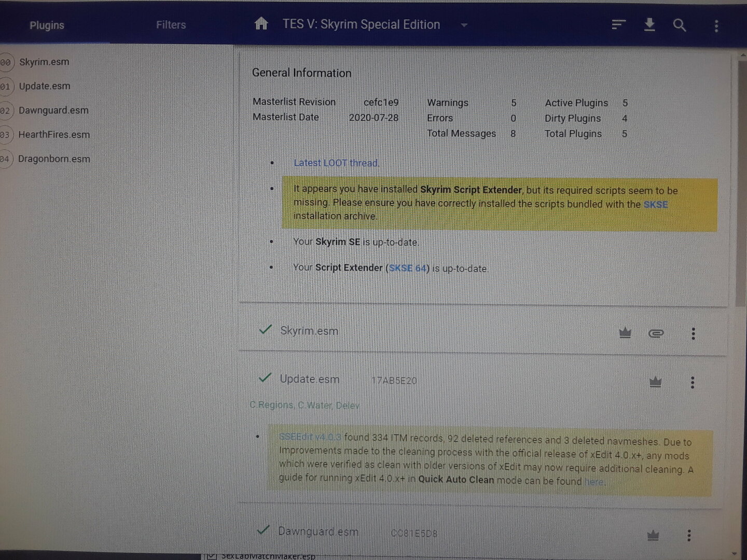Screen dimensions: 747x560
Task: Click the Active Plugins label
Action: 576,103
